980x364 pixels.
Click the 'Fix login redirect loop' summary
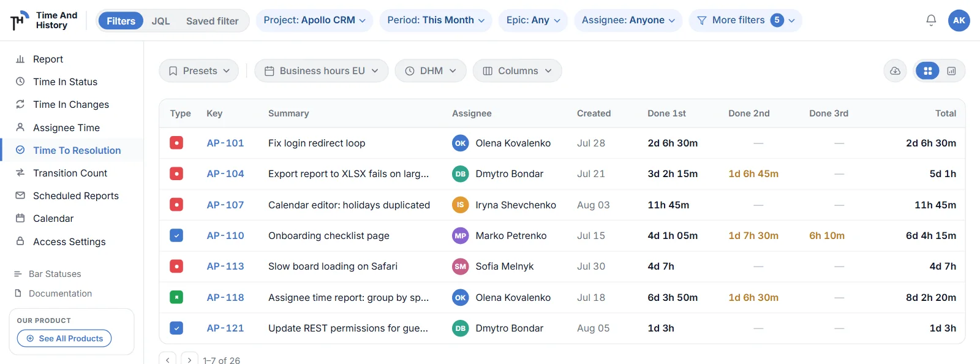click(317, 143)
